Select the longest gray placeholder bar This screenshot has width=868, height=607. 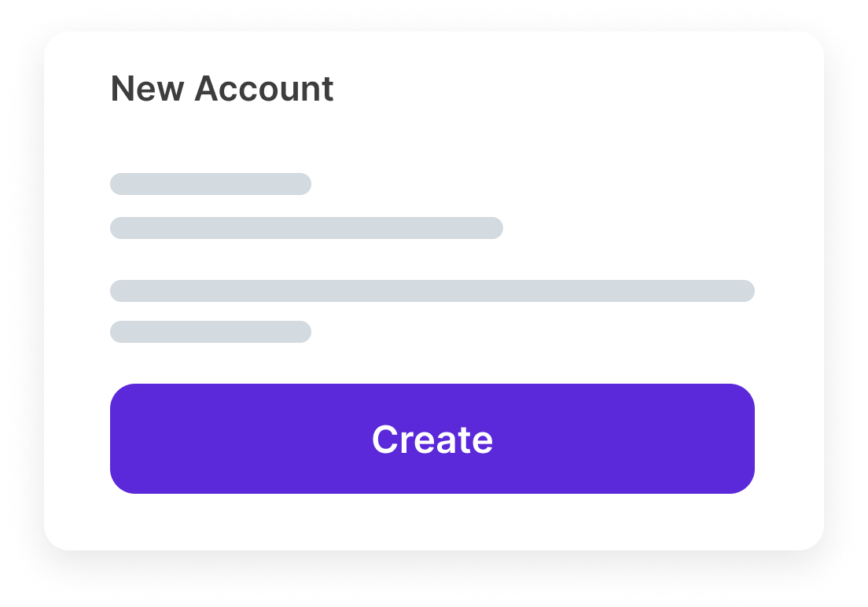(x=432, y=291)
